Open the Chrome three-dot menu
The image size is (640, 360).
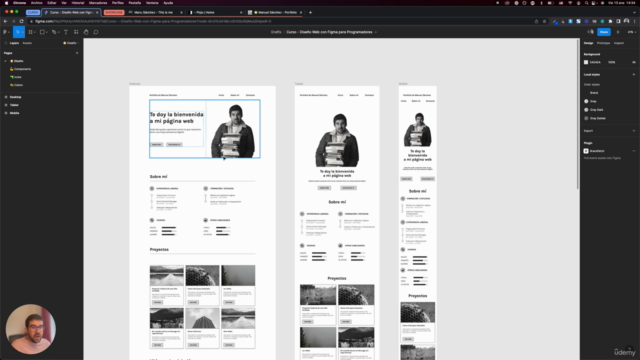click(635, 21)
